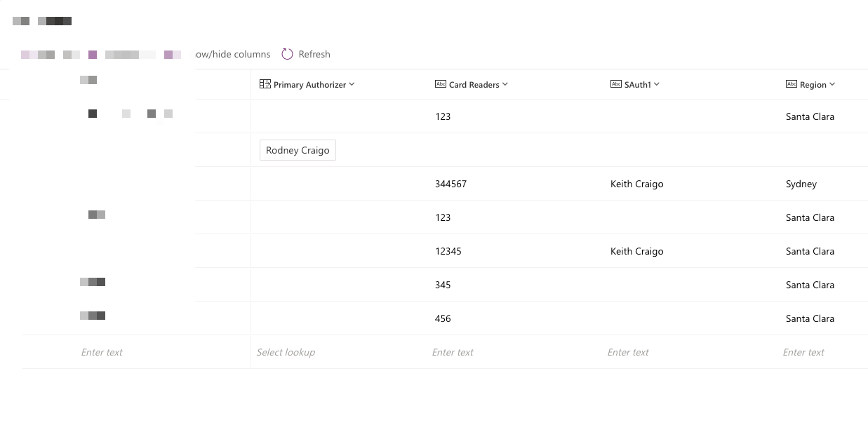Click the Enter text field under Card Readers

pyautogui.click(x=453, y=352)
